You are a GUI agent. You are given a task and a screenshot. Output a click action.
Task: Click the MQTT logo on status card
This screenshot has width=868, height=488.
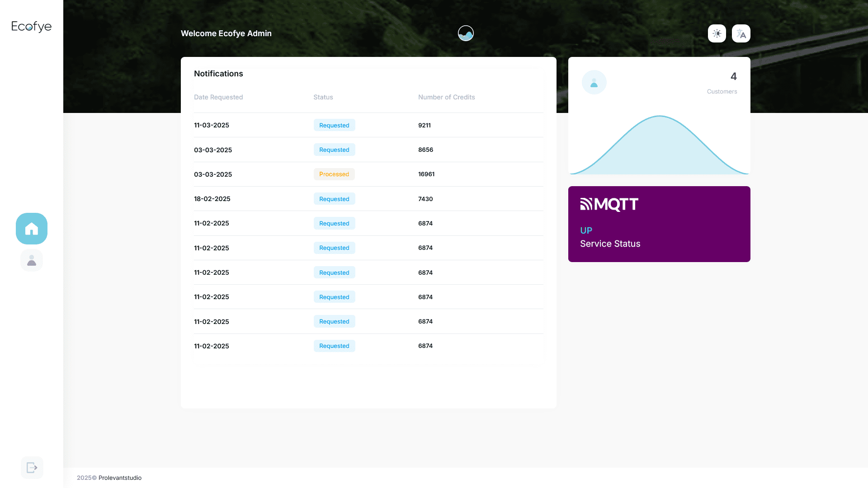point(609,204)
